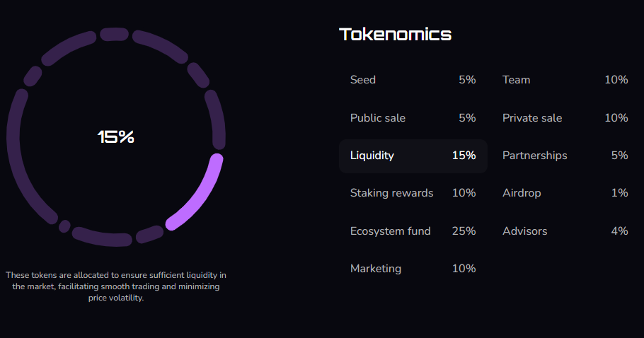
Task: View the Partnerships allocation
Action: tap(565, 156)
